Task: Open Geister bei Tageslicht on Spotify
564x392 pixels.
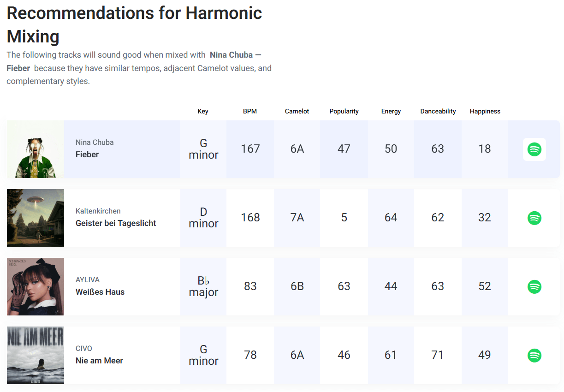Action: (x=534, y=218)
